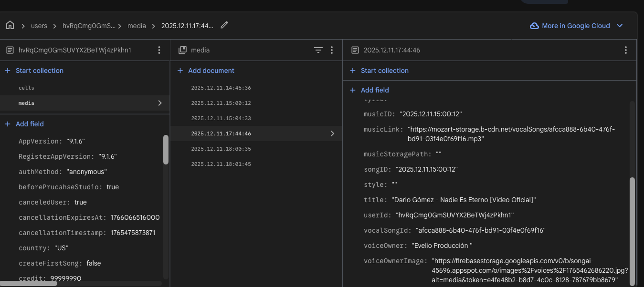Click the voiceOwnerImage URL value
The image size is (644, 287).
tap(529, 270)
